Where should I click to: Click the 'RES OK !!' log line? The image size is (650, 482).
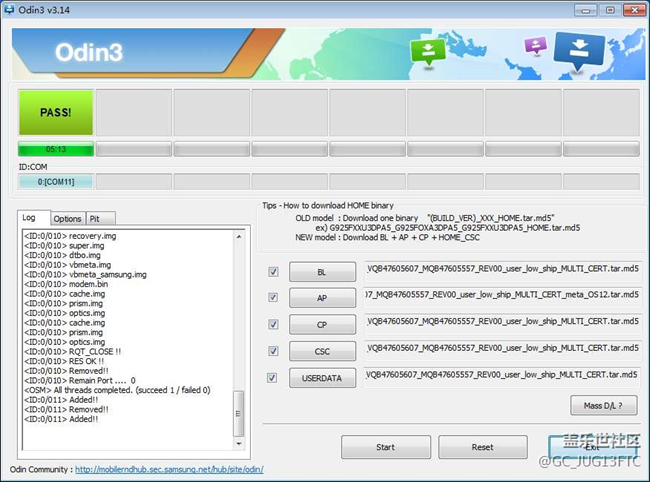[x=64, y=361]
